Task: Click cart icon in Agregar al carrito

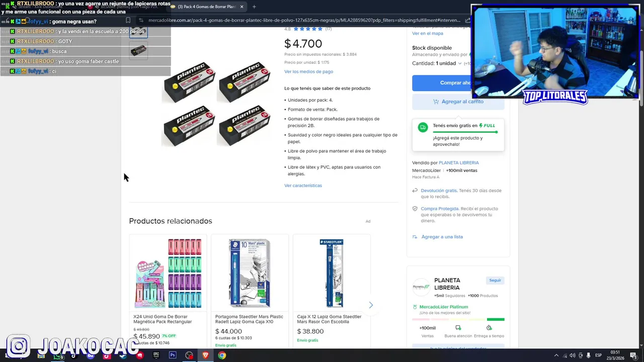Action: click(x=436, y=102)
